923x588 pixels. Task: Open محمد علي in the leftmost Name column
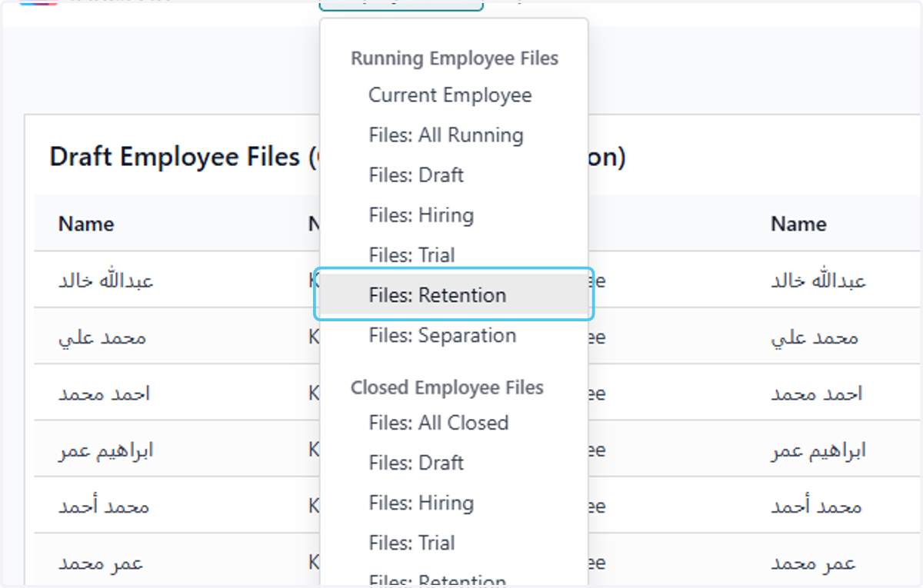[102, 337]
